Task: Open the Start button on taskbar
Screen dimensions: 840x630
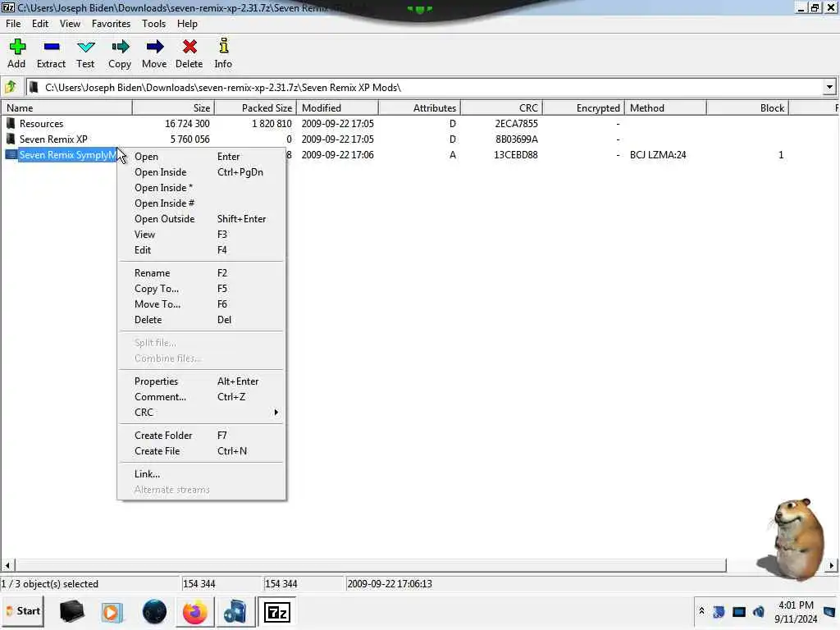Action: coord(23,611)
